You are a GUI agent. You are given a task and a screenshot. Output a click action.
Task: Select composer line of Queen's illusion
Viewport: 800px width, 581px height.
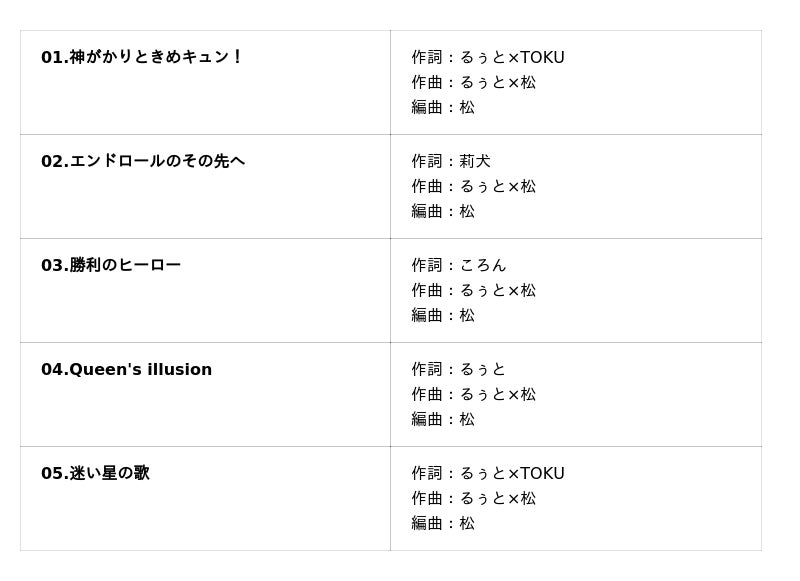point(474,394)
